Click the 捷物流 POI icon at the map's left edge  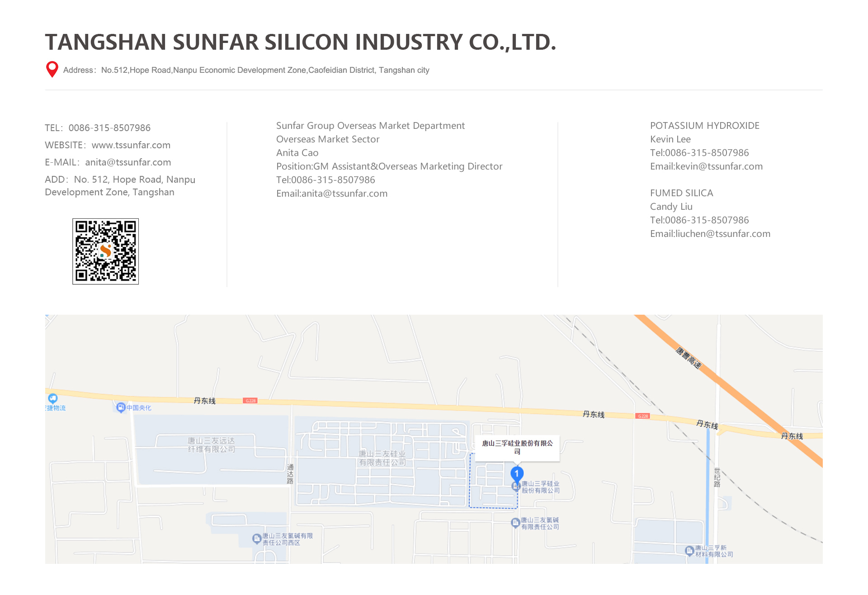(x=53, y=398)
